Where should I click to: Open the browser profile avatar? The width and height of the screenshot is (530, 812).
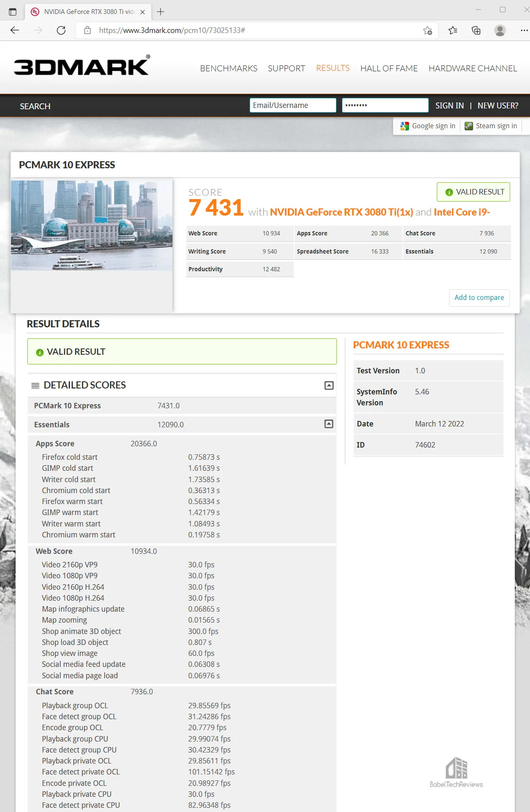point(500,30)
